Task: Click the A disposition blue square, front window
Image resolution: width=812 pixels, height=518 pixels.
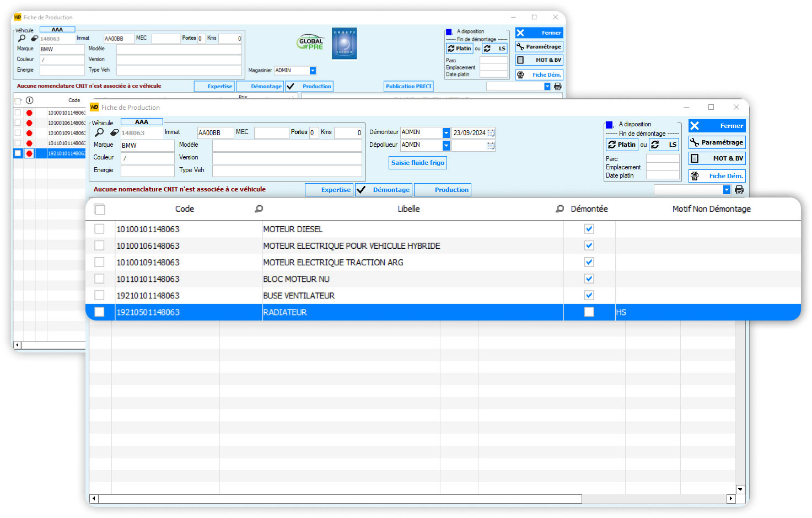Action: 609,125
